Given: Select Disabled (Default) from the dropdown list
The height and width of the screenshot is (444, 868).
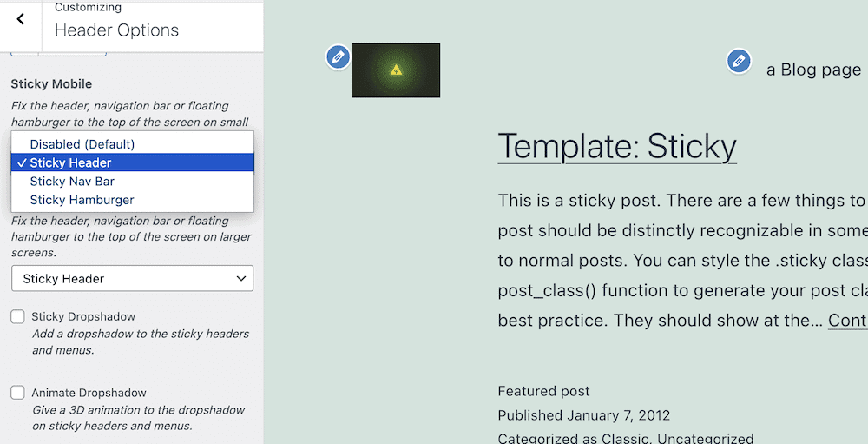Looking at the screenshot, I should tap(82, 144).
